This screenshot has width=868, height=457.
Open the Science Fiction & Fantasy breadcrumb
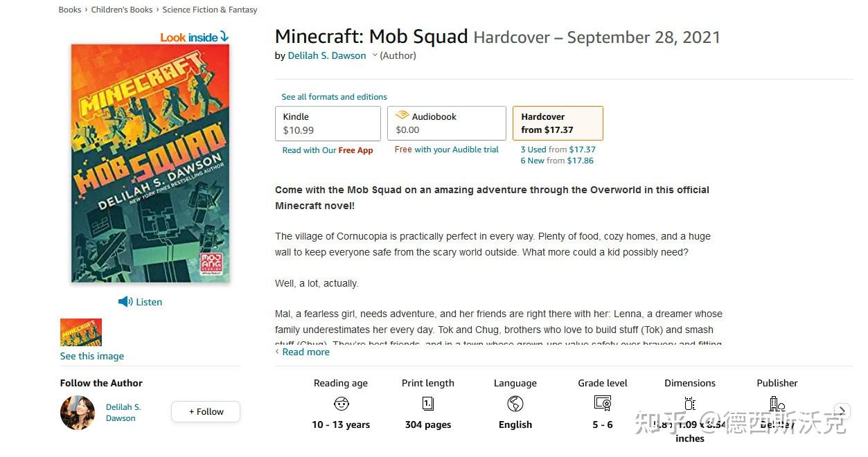pyautogui.click(x=209, y=9)
